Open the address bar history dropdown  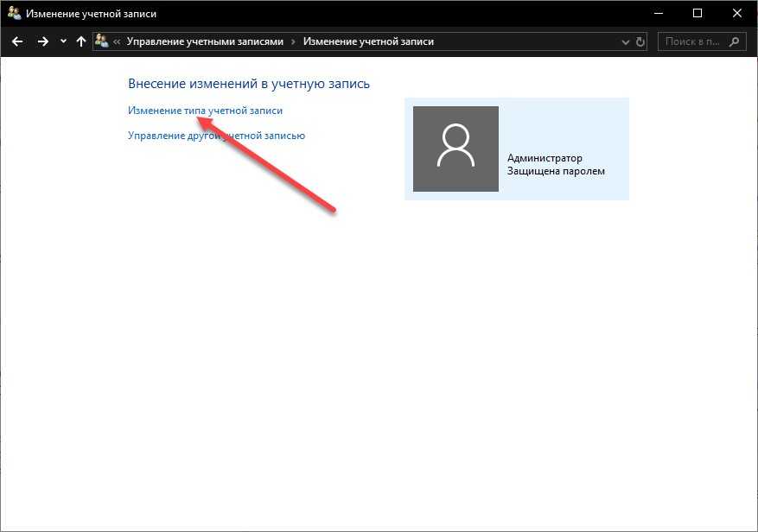pyautogui.click(x=625, y=42)
